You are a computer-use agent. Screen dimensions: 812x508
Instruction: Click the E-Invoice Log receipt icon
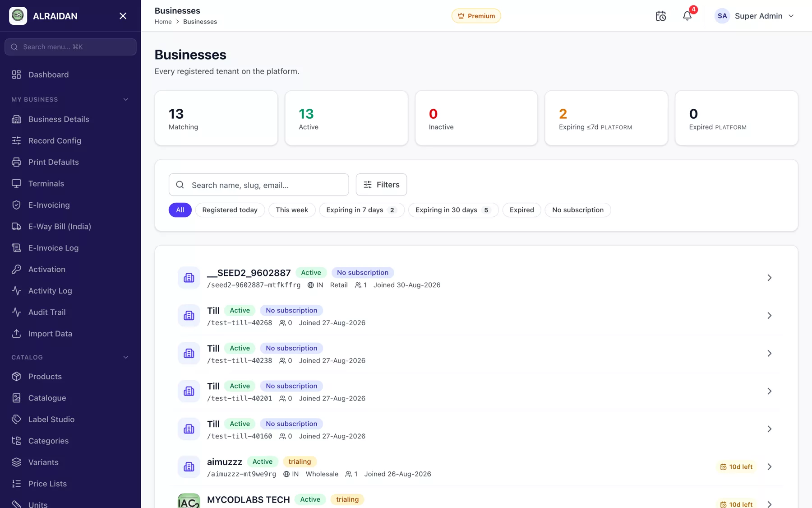[x=17, y=248]
